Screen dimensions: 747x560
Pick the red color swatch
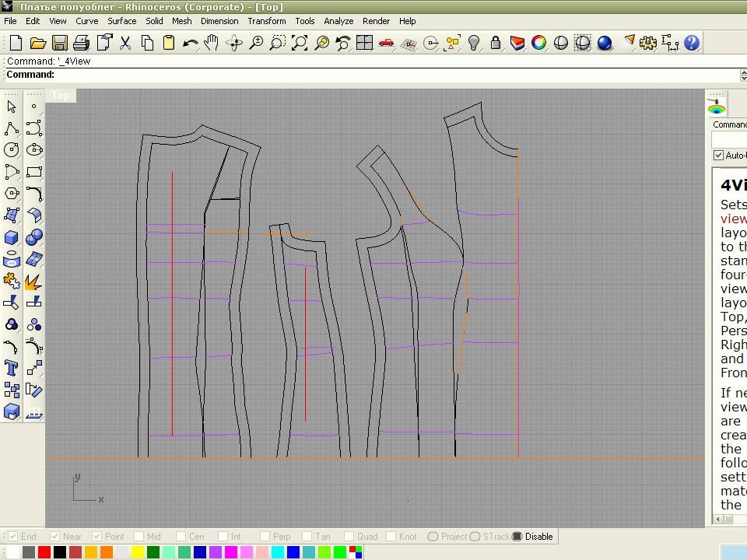[44, 552]
